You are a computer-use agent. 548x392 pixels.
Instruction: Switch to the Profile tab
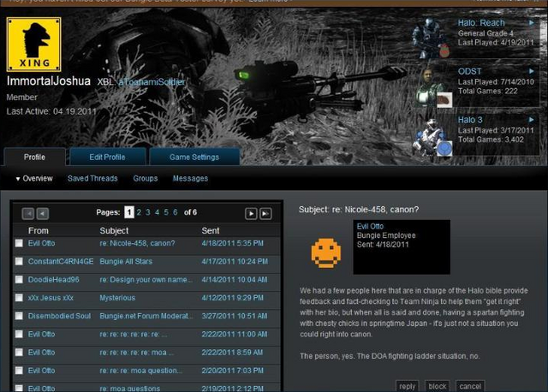34,157
